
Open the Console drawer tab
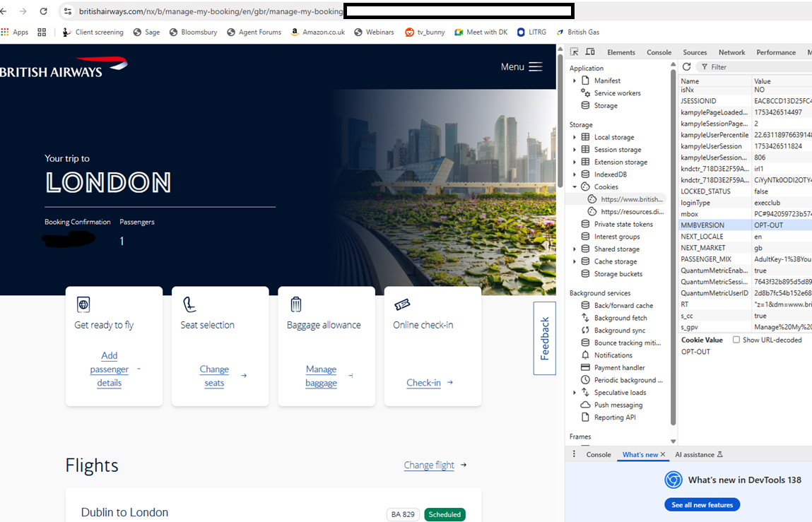[x=599, y=455]
